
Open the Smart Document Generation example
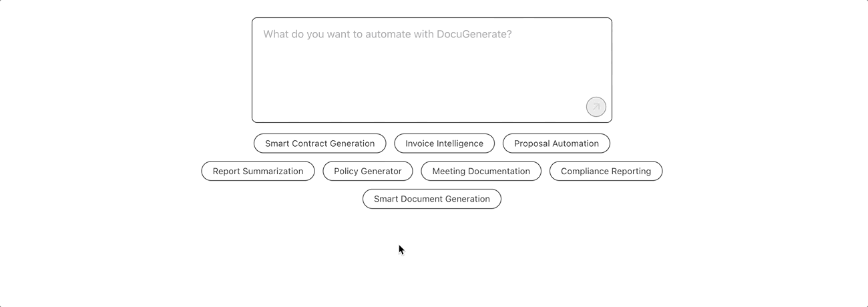431,199
